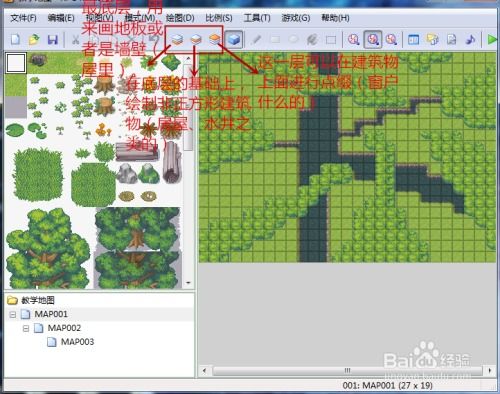500x394 pixels.
Task: Pick the right bird nest tile
Action: coord(149,197)
